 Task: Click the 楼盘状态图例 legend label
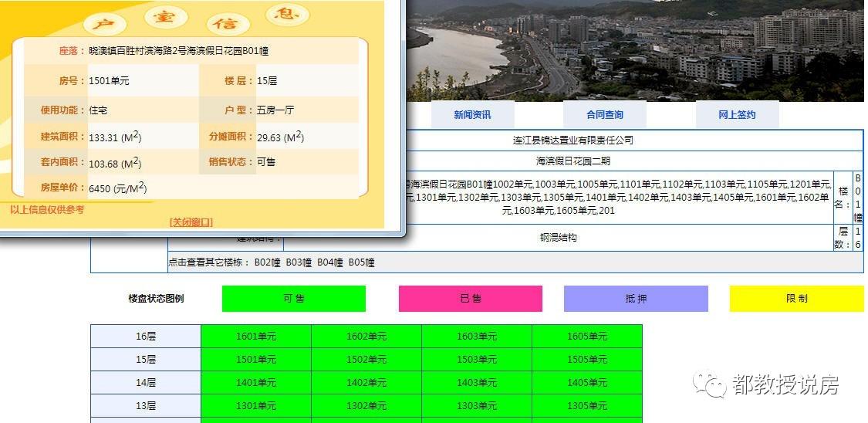pos(156,299)
